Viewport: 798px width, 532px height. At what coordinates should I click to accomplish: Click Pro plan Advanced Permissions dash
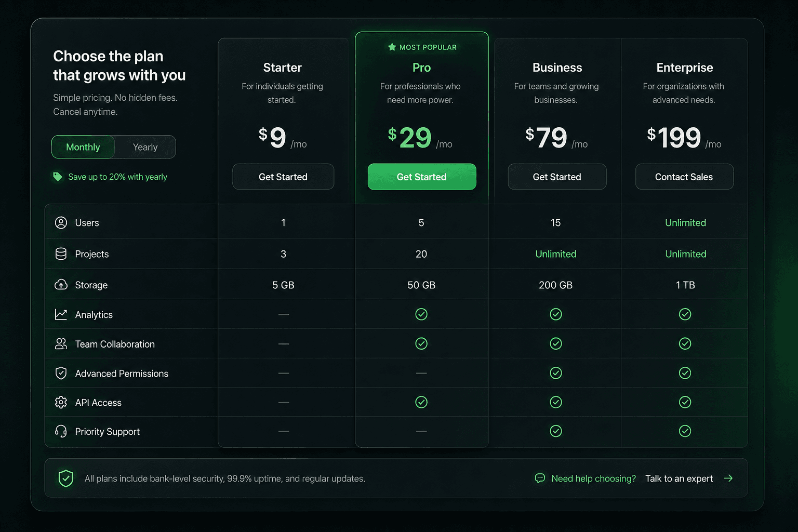pos(421,373)
